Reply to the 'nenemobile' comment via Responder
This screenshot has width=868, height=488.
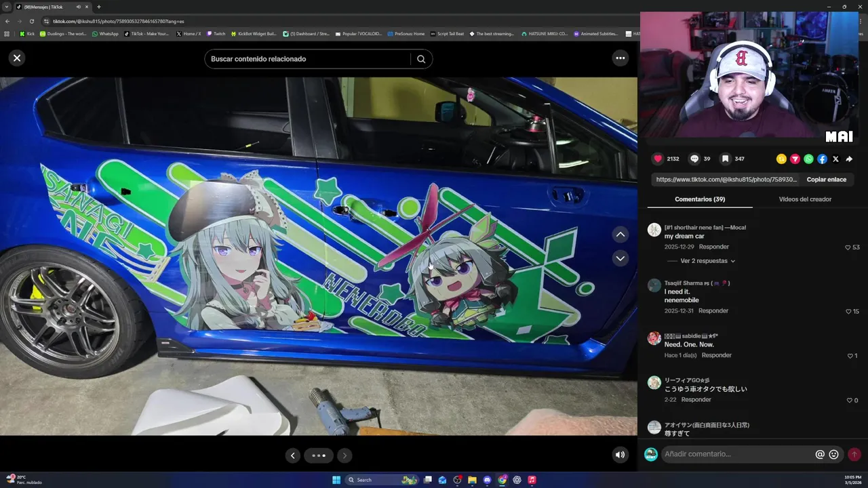(713, 310)
